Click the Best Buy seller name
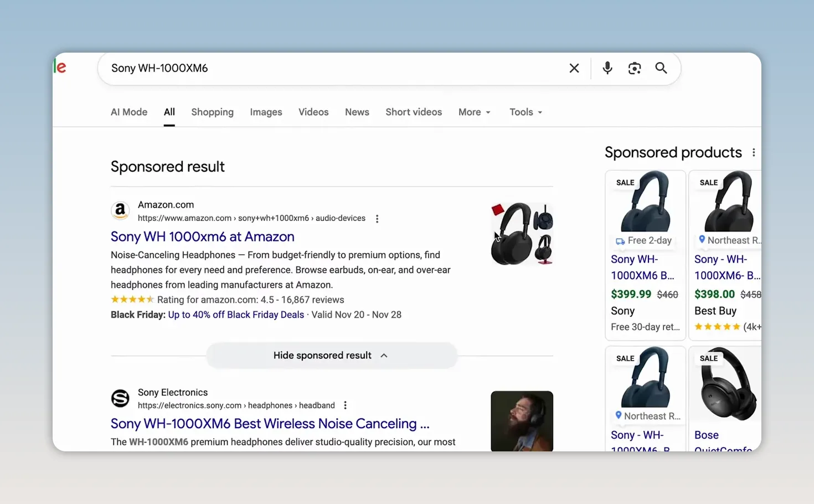 715,311
